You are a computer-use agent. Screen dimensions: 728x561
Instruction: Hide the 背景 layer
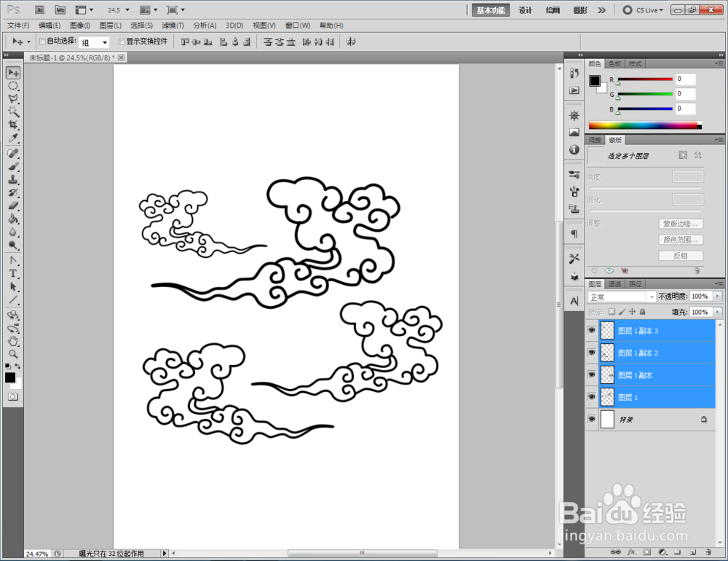[x=591, y=419]
